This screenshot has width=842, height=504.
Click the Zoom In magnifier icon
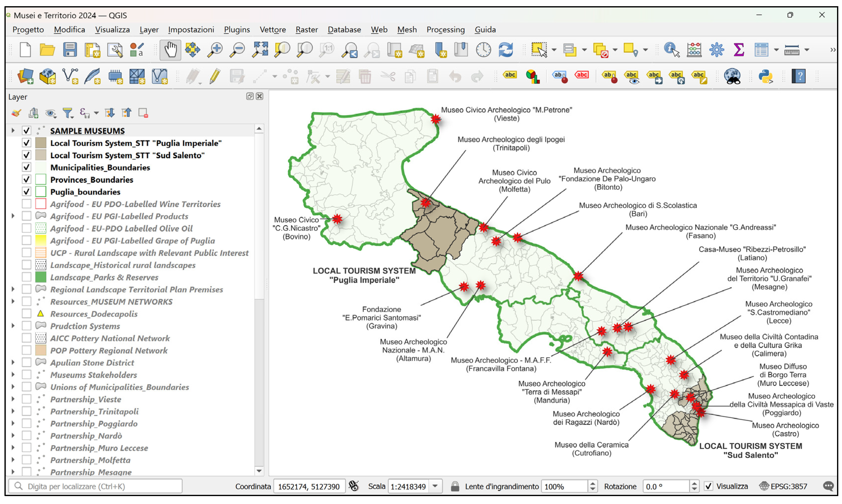click(x=215, y=50)
